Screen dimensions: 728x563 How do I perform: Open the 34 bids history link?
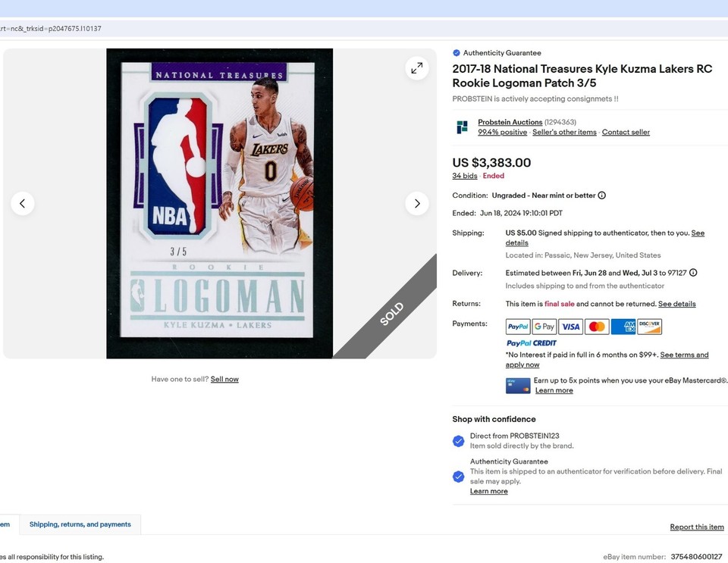pyautogui.click(x=464, y=176)
